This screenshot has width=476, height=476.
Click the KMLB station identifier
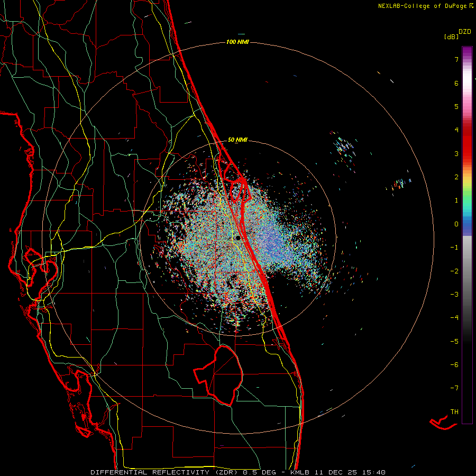tap(300, 472)
